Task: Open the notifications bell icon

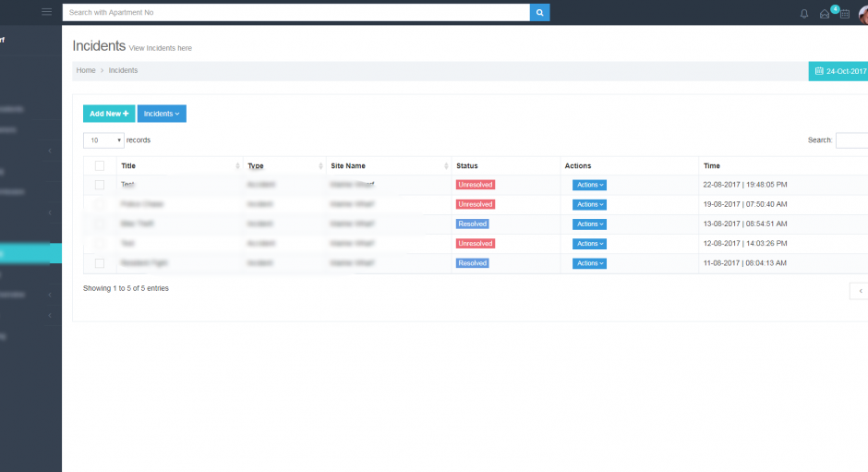Action: click(803, 14)
